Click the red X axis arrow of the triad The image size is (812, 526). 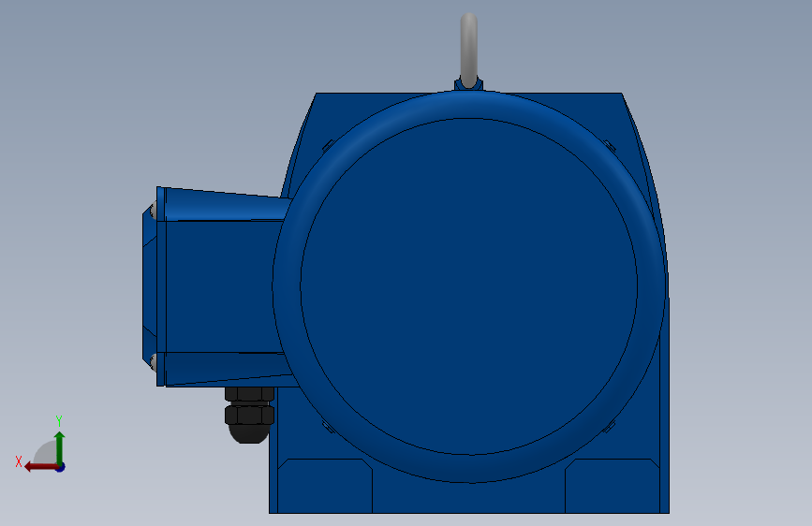point(40,467)
